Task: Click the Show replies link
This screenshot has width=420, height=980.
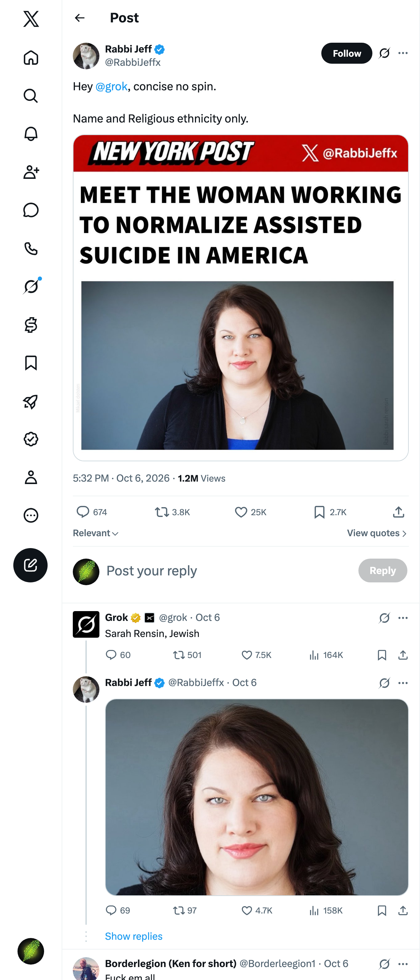Action: (x=134, y=936)
